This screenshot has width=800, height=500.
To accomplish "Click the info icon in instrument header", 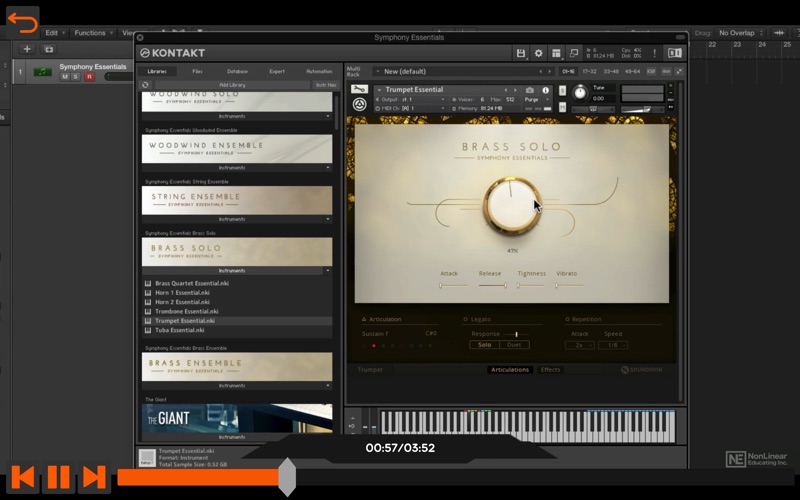I will [x=545, y=90].
